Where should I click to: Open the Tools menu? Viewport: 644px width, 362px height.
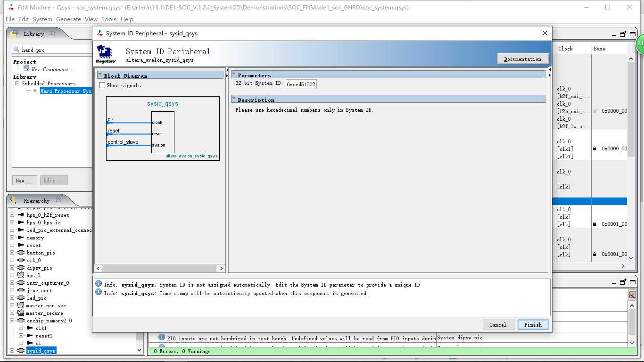point(109,19)
